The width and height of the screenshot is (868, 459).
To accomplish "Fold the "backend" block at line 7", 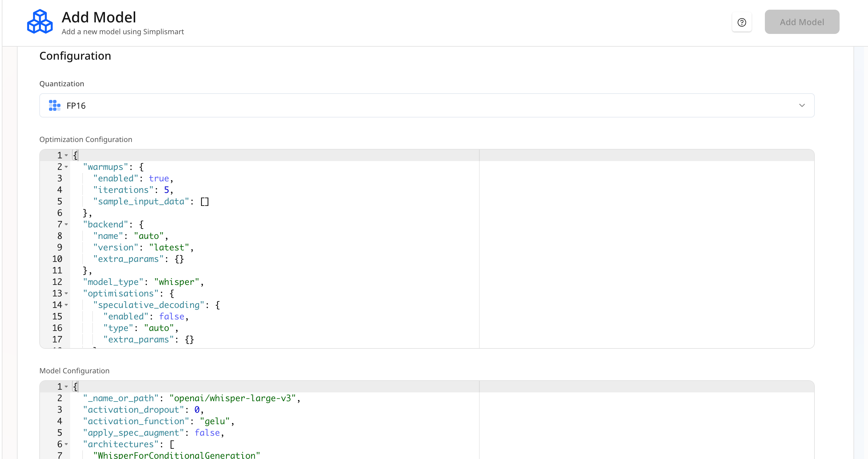I will (x=66, y=224).
